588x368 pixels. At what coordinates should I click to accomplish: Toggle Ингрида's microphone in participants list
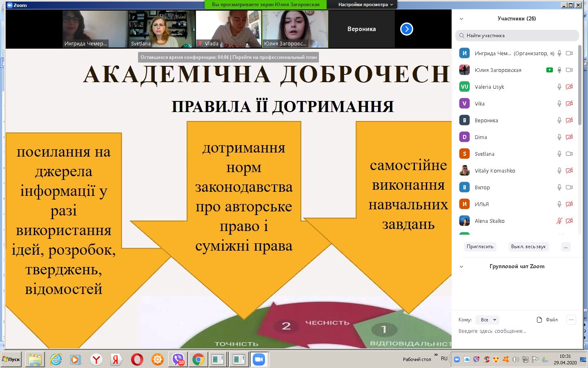click(559, 53)
